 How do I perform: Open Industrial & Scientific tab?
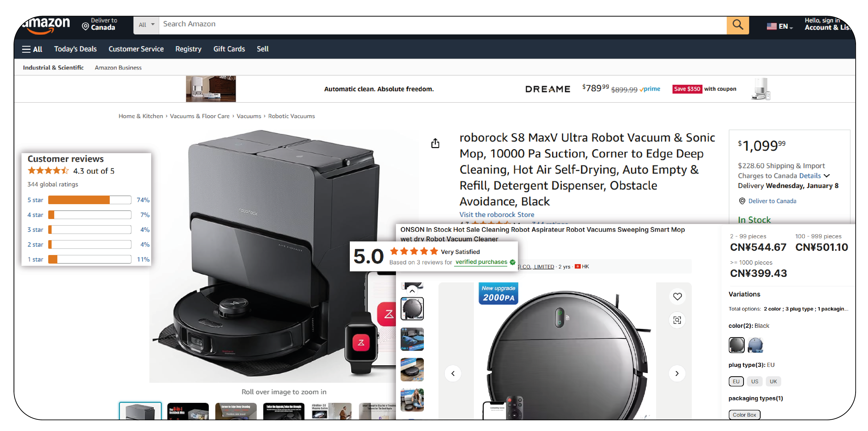(x=53, y=68)
